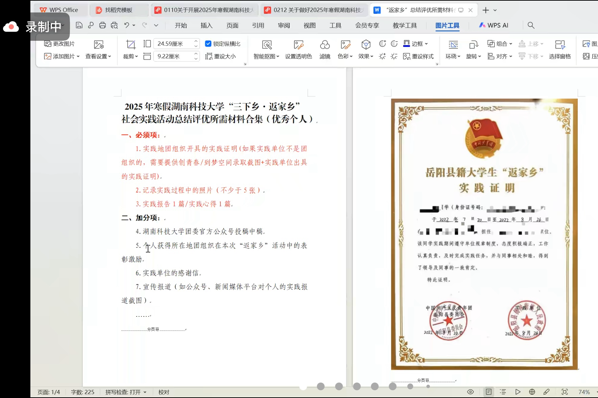Open the spell check (拼写检查) dropdown in status bar

click(145, 392)
